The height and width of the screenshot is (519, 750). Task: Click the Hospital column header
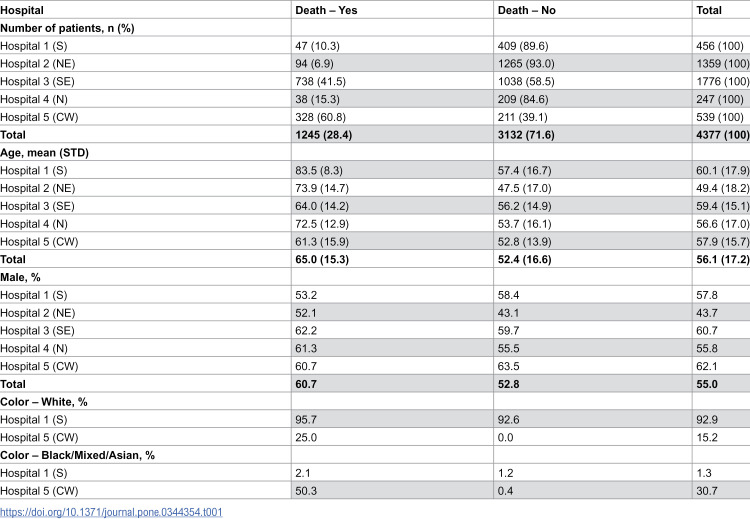pyautogui.click(x=22, y=10)
